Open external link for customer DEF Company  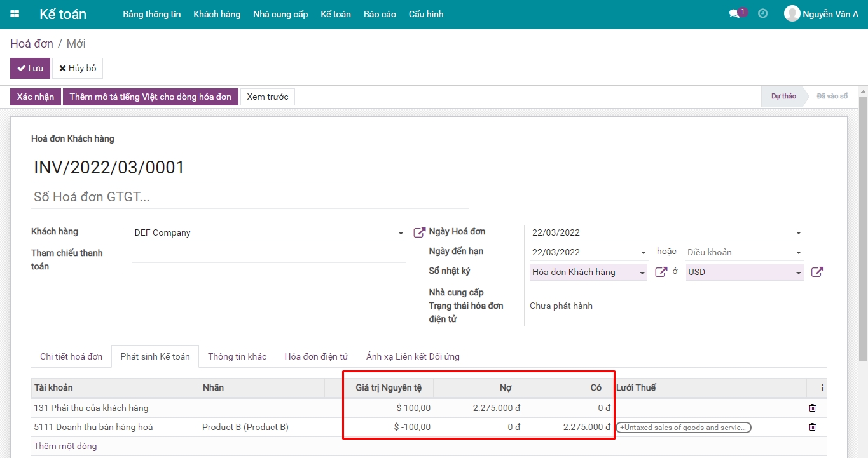point(419,232)
